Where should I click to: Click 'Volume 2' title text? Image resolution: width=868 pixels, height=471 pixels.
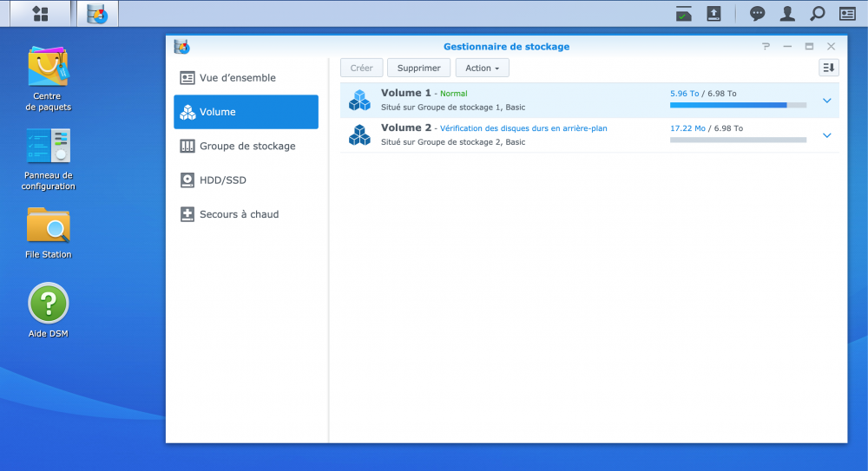[405, 128]
